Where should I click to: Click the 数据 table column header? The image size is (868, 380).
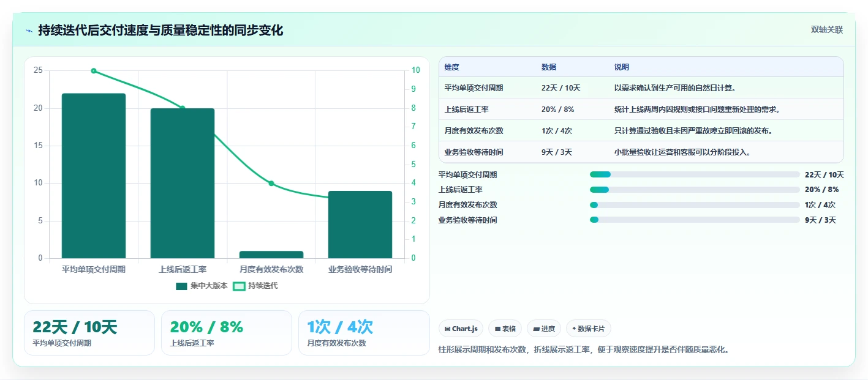pyautogui.click(x=549, y=67)
